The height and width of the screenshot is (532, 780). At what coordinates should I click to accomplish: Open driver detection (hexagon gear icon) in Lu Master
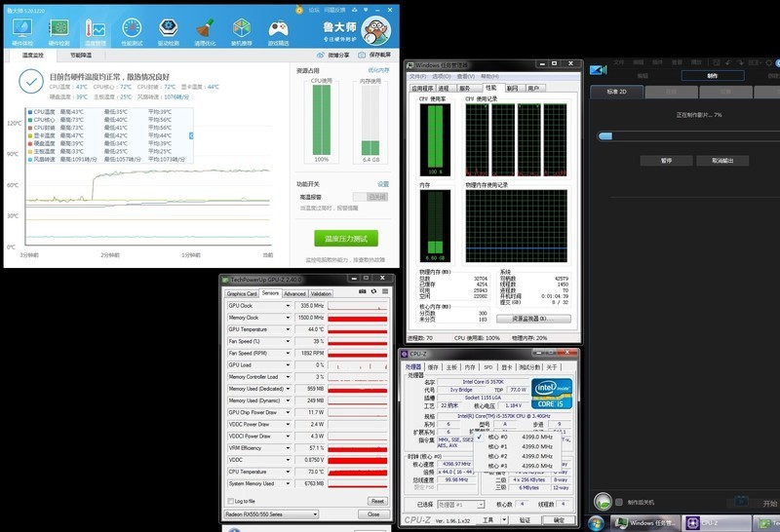pyautogui.click(x=168, y=29)
